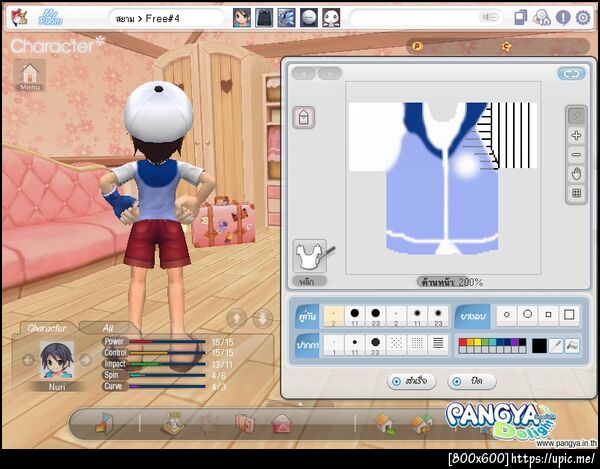The width and height of the screenshot is (600, 469).
Task: Click the previous character arrow beside Nuri
Action: (28, 360)
